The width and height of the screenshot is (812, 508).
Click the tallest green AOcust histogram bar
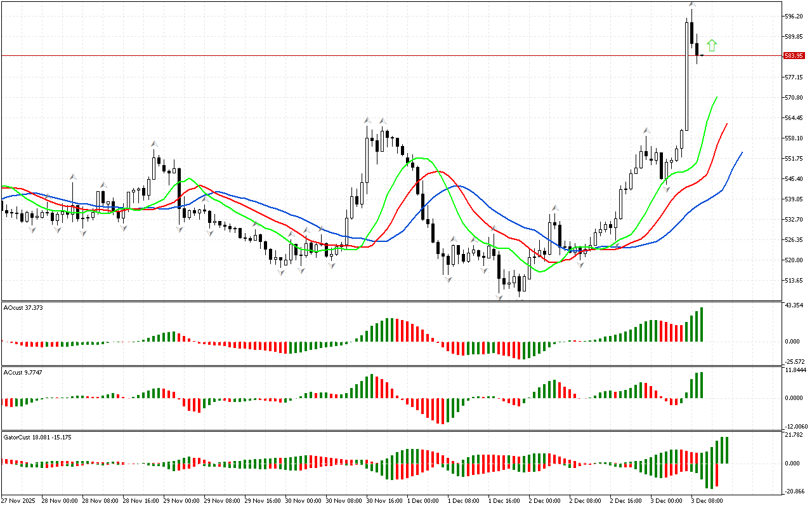pyautogui.click(x=702, y=324)
